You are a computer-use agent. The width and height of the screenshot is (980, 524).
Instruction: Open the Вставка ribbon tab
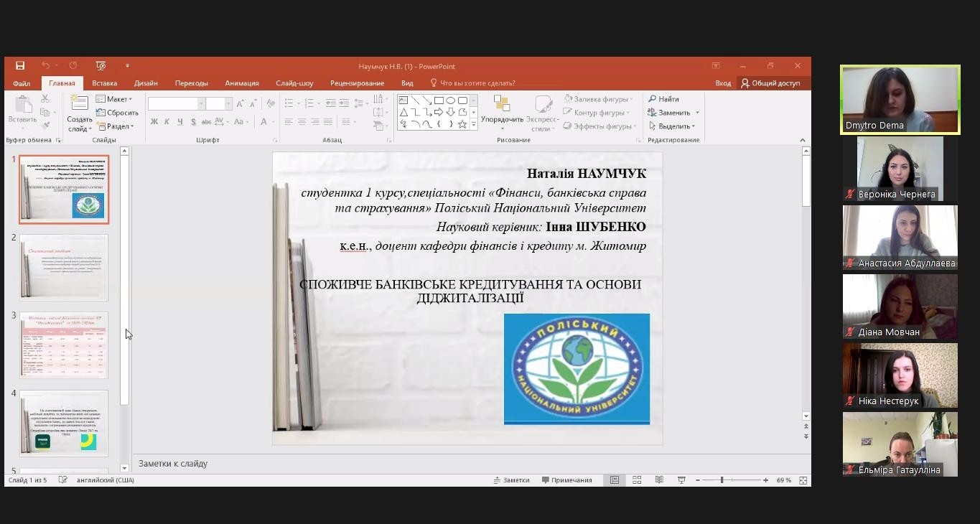(104, 83)
